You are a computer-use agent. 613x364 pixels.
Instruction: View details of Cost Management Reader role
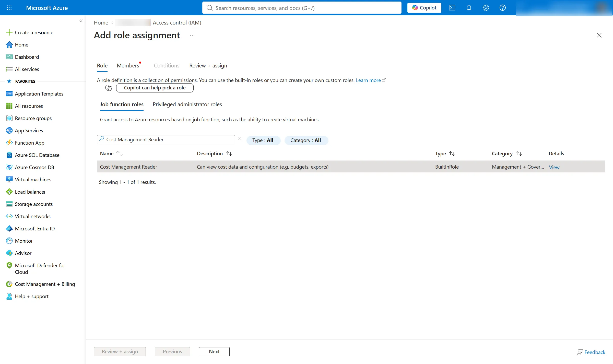(x=554, y=167)
